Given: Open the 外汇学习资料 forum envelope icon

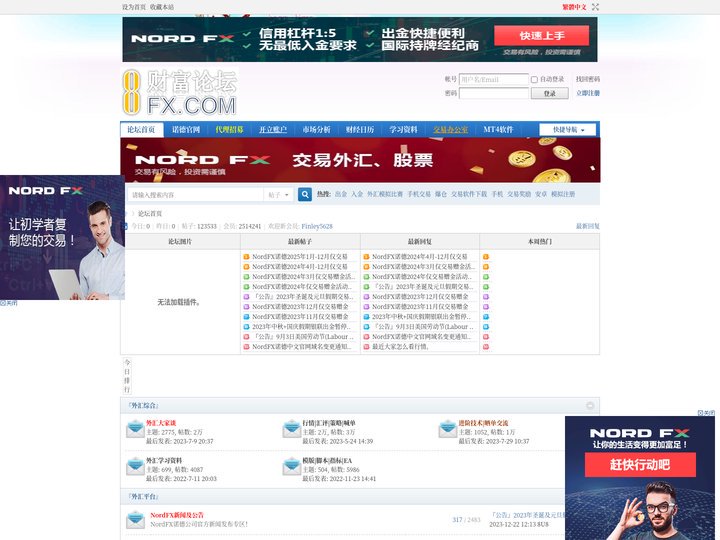Looking at the screenshot, I should tap(135, 466).
